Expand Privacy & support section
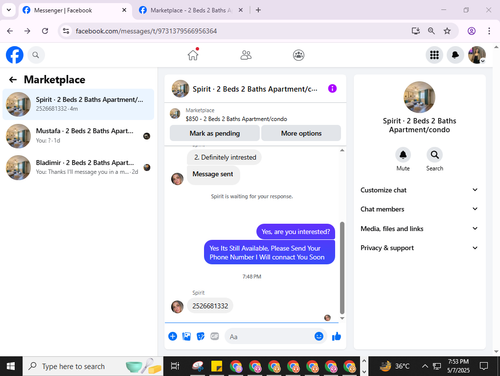Viewport: 500px width, 376px height. 419,248
